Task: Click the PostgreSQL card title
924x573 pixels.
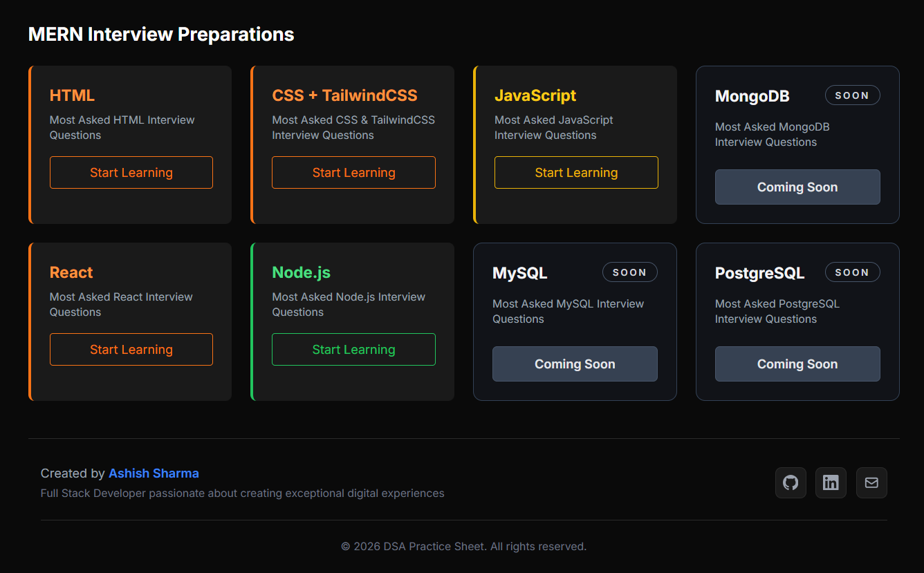Action: coord(760,273)
